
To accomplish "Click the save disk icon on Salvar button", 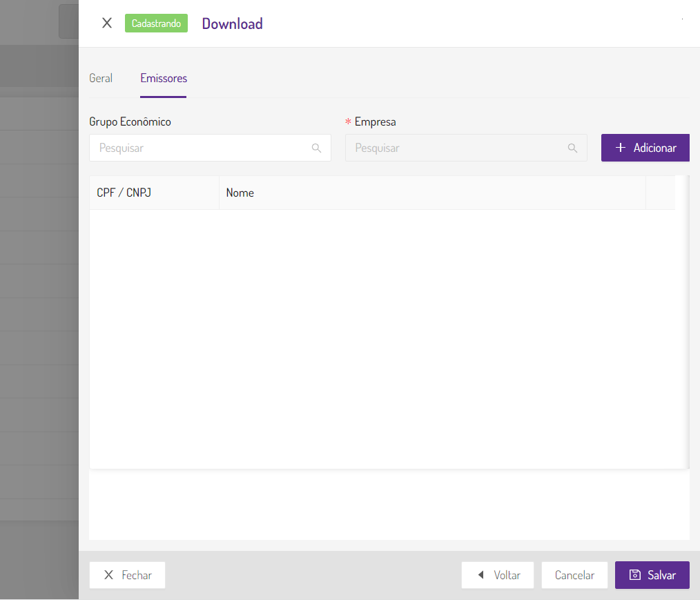I will tap(634, 574).
